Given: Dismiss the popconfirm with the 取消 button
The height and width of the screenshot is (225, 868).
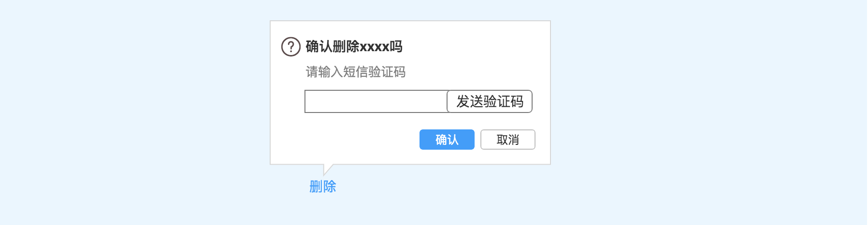Looking at the screenshot, I should coord(508,140).
